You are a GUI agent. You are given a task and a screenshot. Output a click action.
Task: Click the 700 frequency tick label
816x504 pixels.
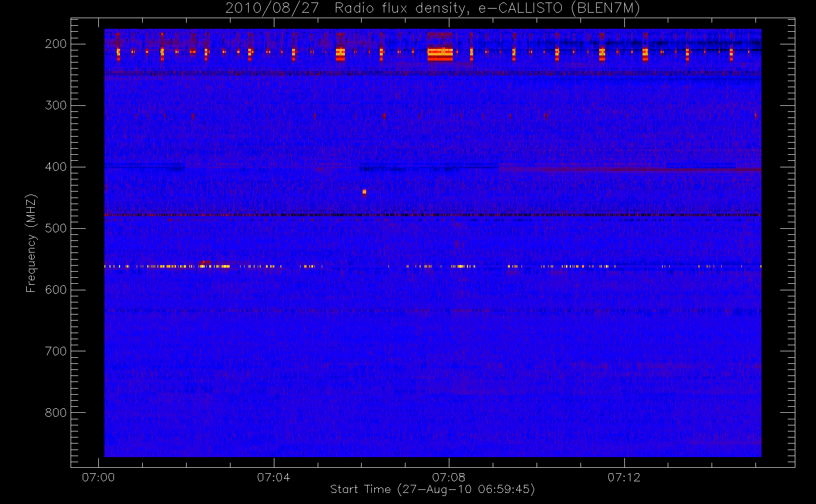point(56,351)
